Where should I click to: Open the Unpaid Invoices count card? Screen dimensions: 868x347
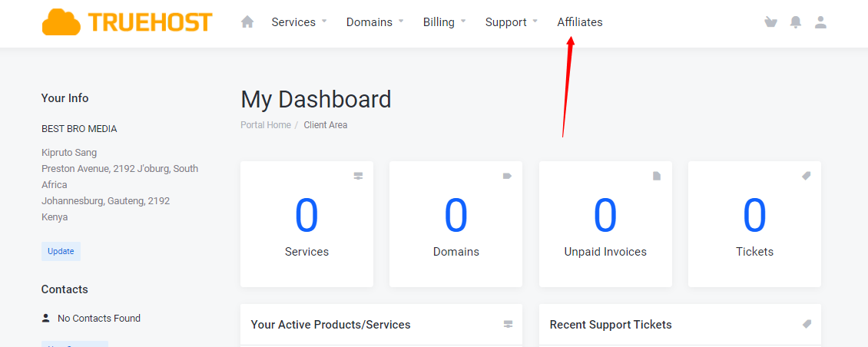pos(605,224)
